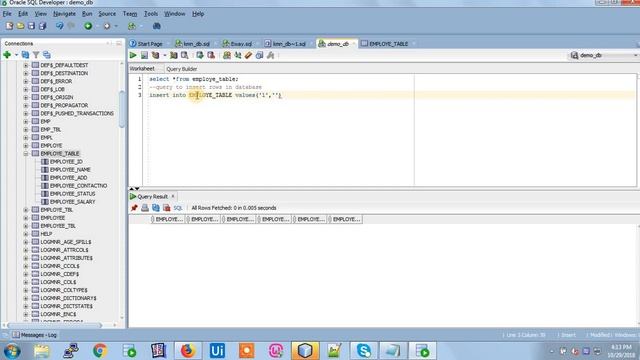Open the Explain Plan dropdown arrow
The width and height of the screenshot is (640, 360).
(x=164, y=55)
